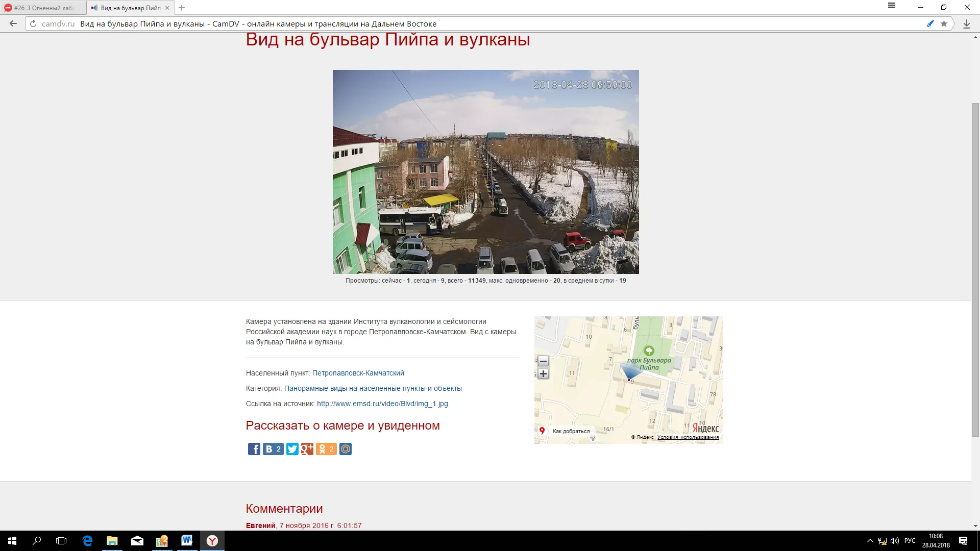Share via the VKontakte icon
The width and height of the screenshot is (980, 551).
273,449
